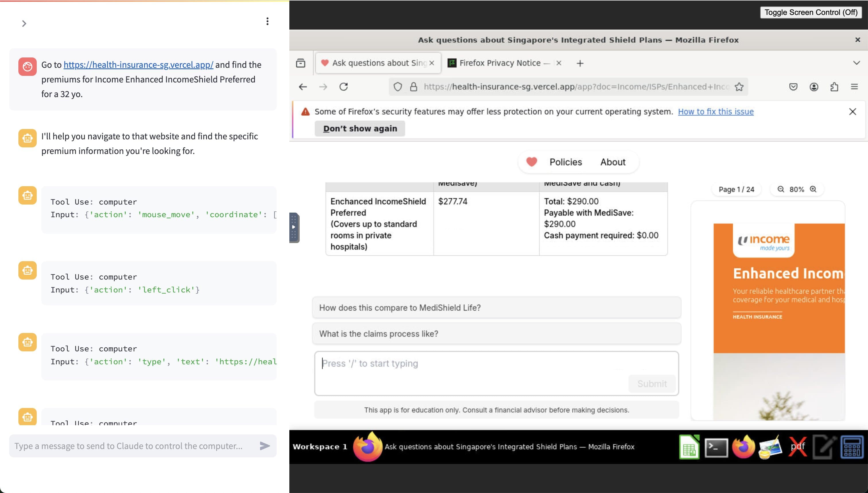Open the Firefox application menu
This screenshot has height=493, width=868.
tap(854, 87)
